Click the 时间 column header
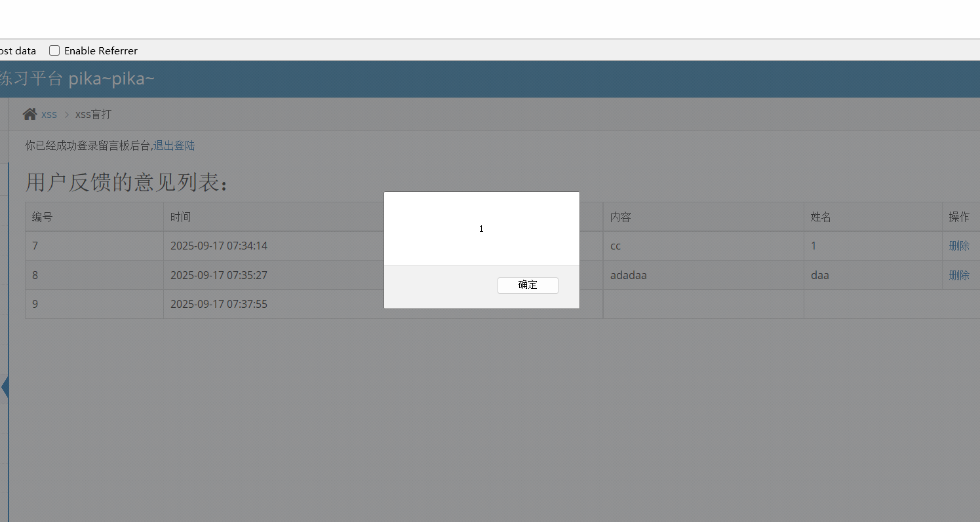This screenshot has height=522, width=980. coord(273,217)
